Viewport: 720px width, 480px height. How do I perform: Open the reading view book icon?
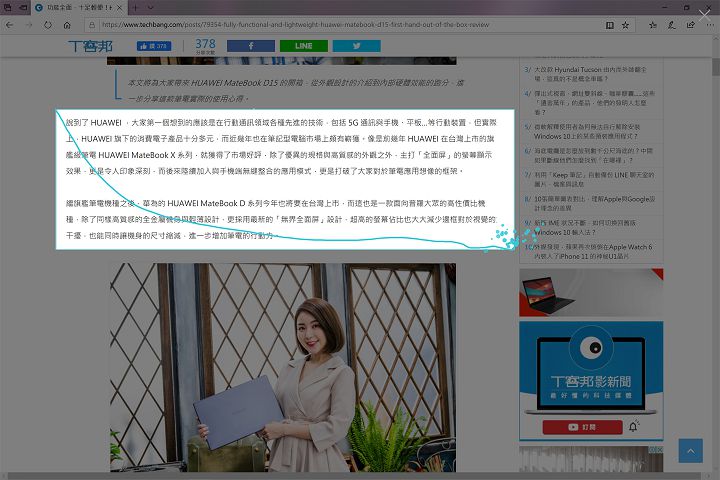click(x=610, y=25)
